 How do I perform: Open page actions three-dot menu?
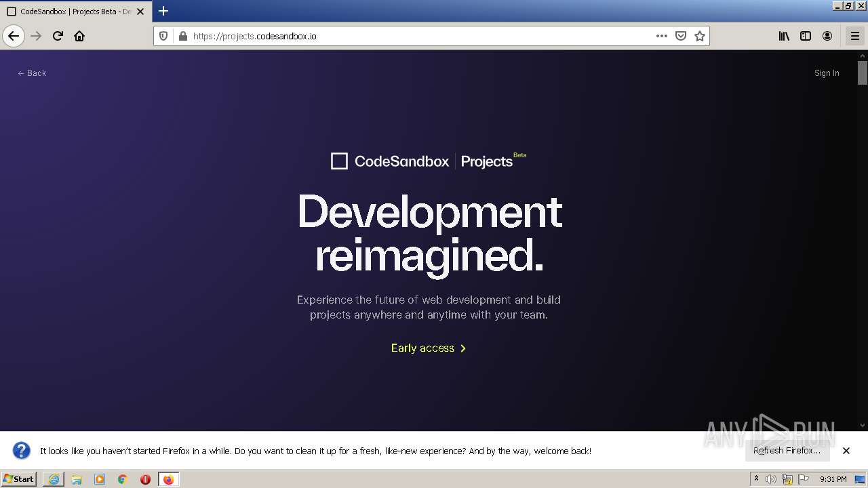click(662, 36)
